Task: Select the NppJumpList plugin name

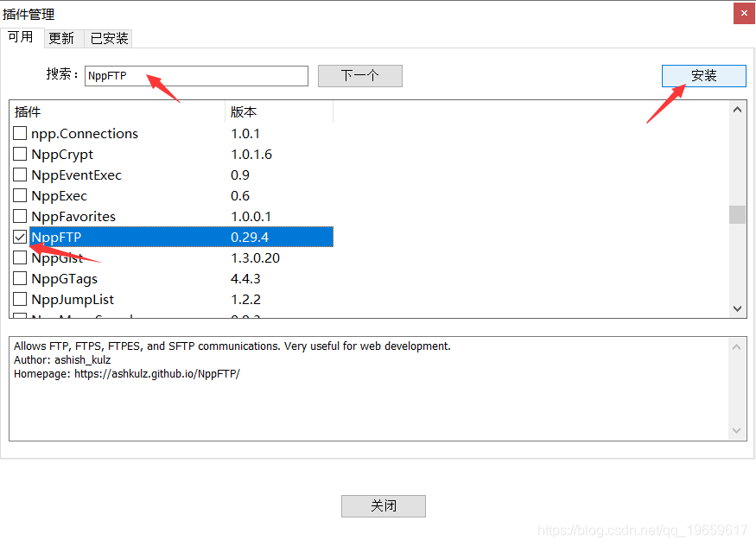Action: coord(73,299)
